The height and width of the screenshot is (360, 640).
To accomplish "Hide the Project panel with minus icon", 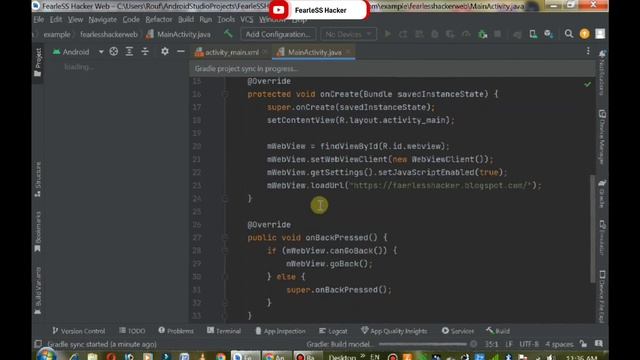I will pyautogui.click(x=180, y=51).
